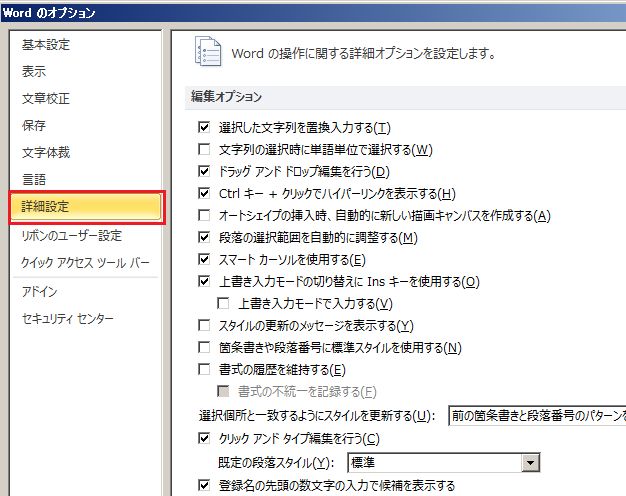Enable 上書き入力モードで入力する(V)
This screenshot has height=496, width=626.
223,303
